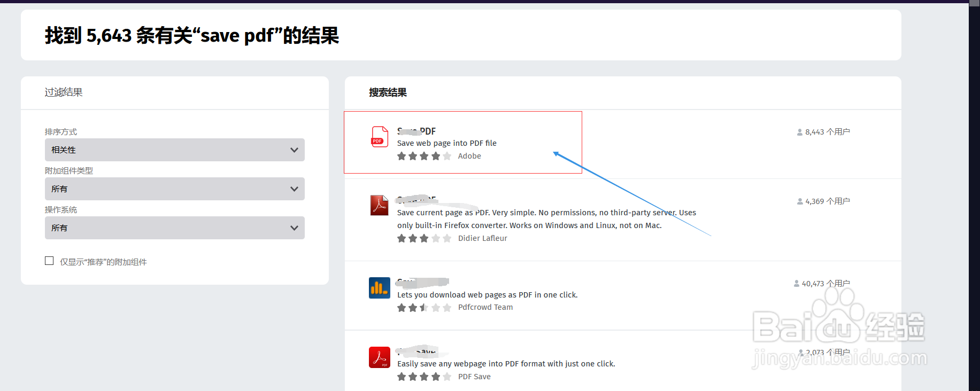The width and height of the screenshot is (980, 391).
Task: Click the PDF icon of the Adobe add-on
Action: (380, 137)
